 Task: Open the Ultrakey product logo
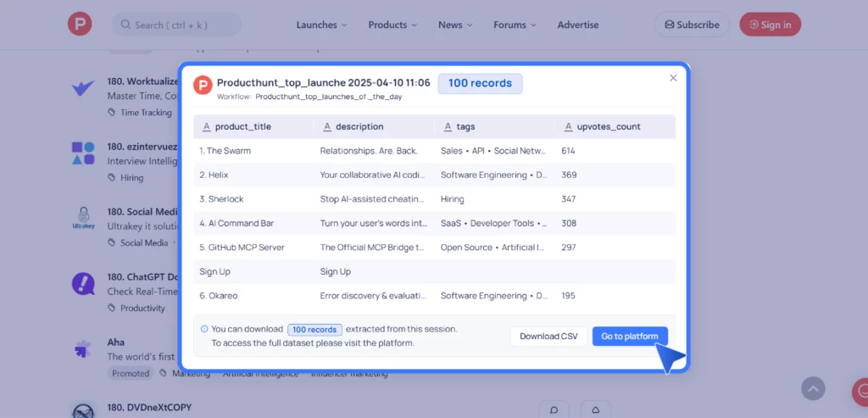(83, 218)
